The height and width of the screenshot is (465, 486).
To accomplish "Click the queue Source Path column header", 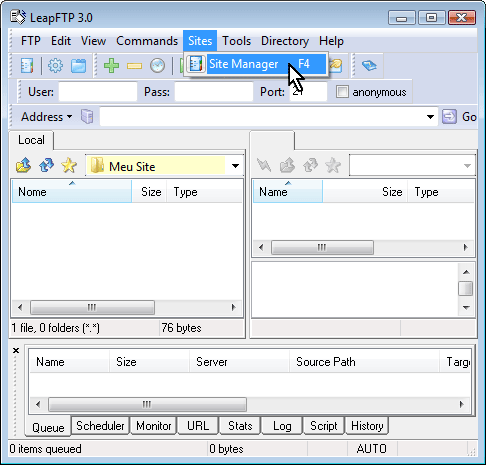I will (x=364, y=361).
